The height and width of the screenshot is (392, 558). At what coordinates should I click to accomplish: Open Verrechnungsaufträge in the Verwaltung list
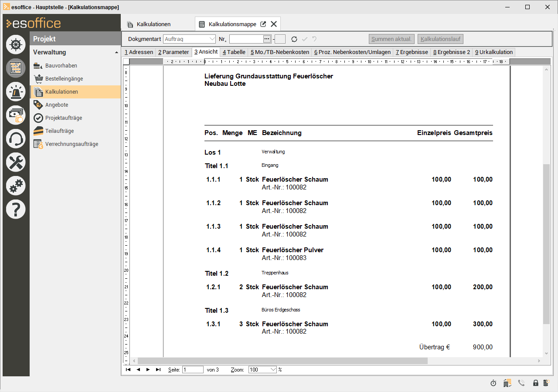(71, 144)
